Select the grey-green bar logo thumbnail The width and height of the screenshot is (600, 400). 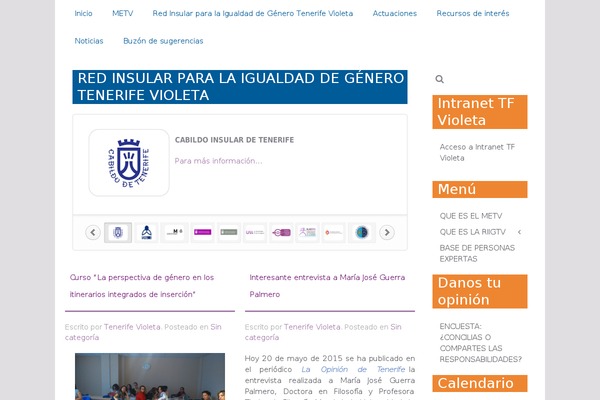pos(229,232)
